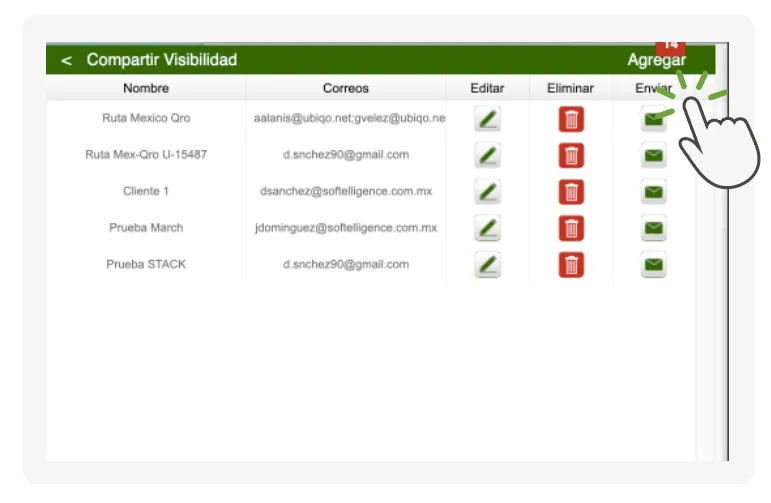Select the name Ruta Mexico Qro
This screenshot has height=503, width=771.
coord(146,118)
